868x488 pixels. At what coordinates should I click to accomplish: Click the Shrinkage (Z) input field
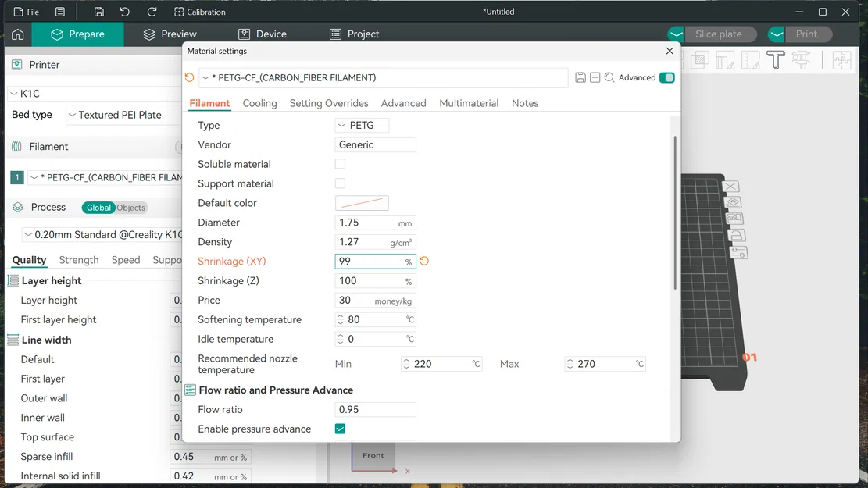tap(375, 281)
